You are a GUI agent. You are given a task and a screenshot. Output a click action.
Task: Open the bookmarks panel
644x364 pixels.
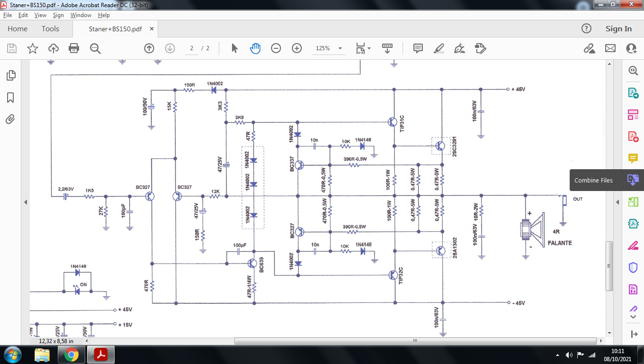tap(10, 98)
